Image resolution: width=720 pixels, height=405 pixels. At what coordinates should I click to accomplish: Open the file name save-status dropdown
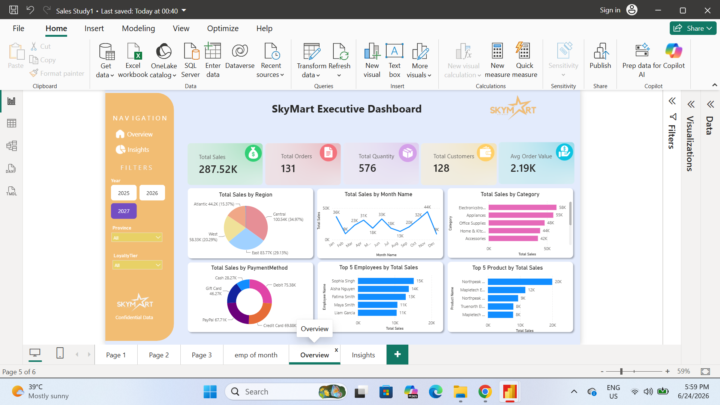(x=184, y=11)
